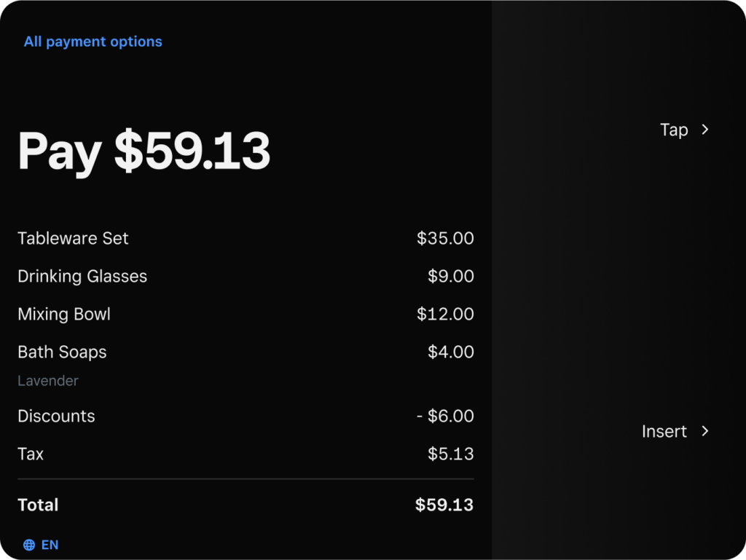Open All payment options link
The image size is (746, 560).
point(93,42)
